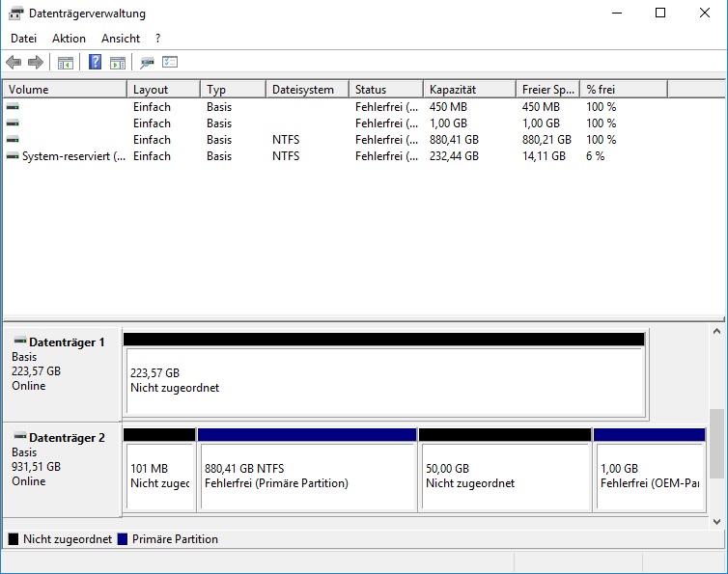728x574 pixels.
Task: Go forward with the right arrow toolbar icon
Action: click(x=36, y=62)
